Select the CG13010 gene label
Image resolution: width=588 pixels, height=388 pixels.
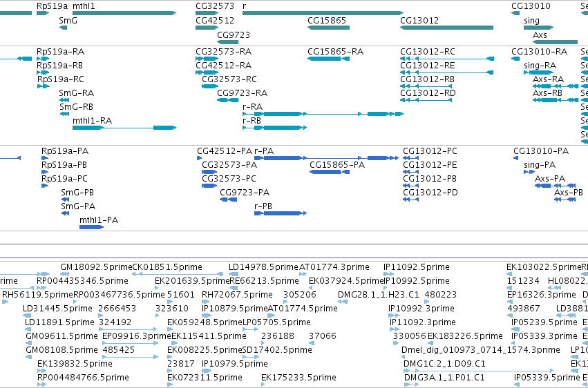(x=531, y=6)
